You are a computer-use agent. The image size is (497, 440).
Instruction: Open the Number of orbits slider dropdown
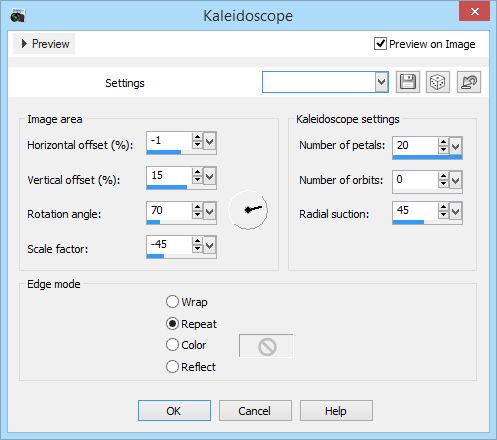coord(455,180)
